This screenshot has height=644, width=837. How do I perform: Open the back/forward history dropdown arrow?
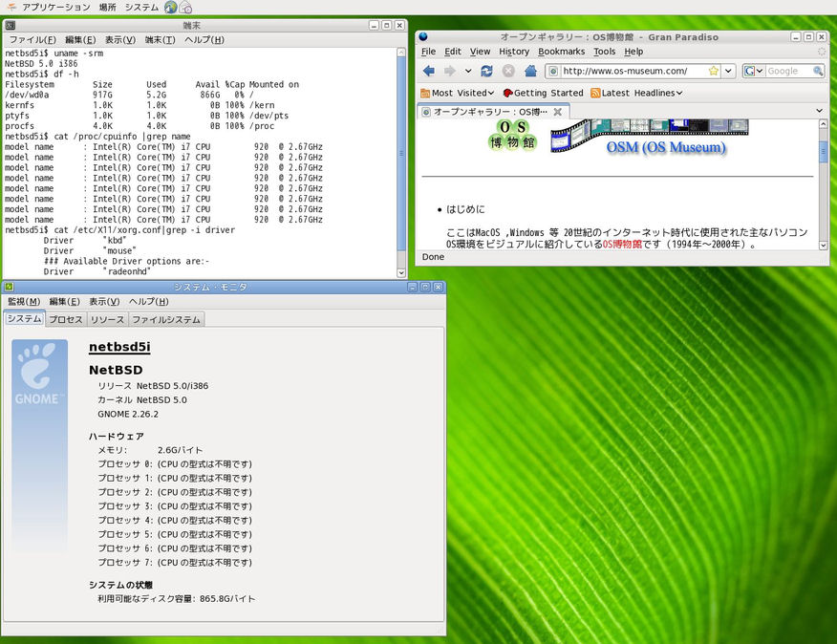tap(468, 71)
